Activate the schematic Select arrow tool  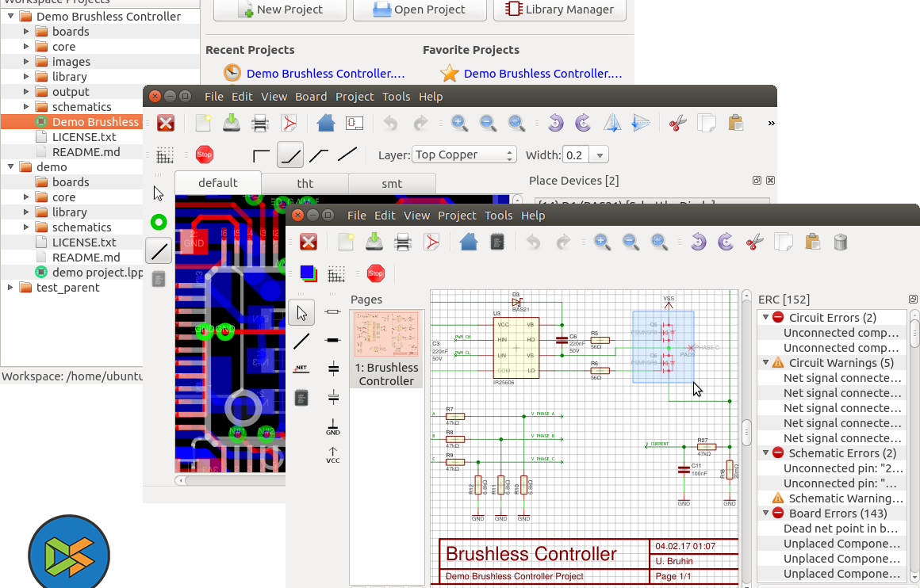coord(301,313)
